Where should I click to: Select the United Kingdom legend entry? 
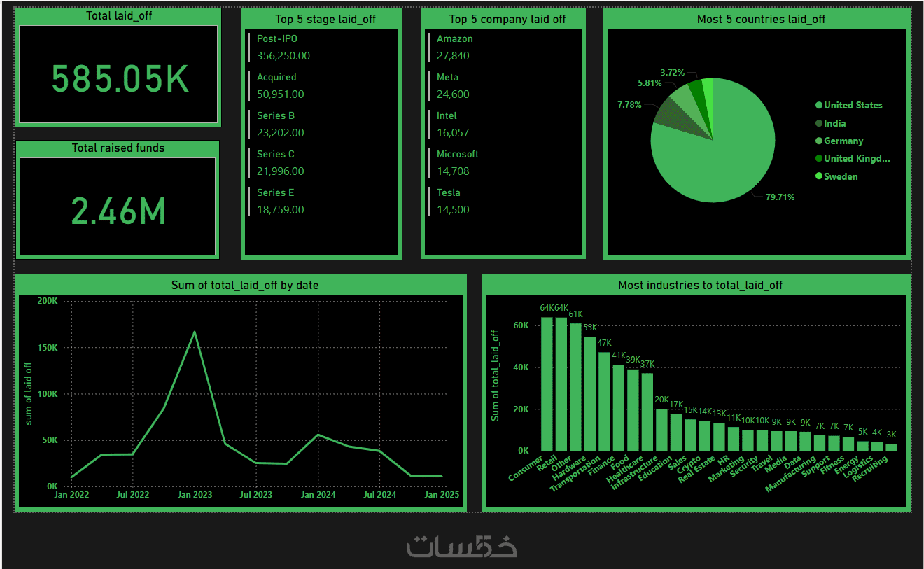pyautogui.click(x=853, y=159)
